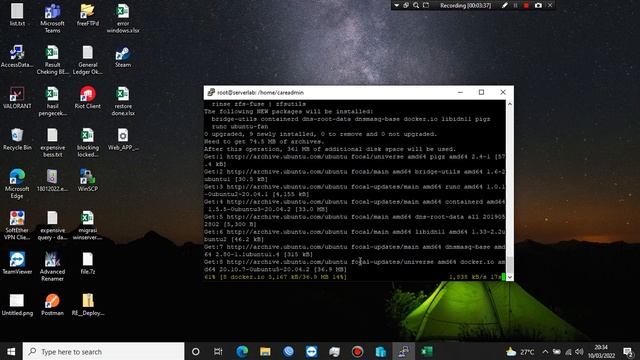Screen dimensions: 640x360
Task: Open expensive bess.txt file
Action: click(x=52, y=143)
